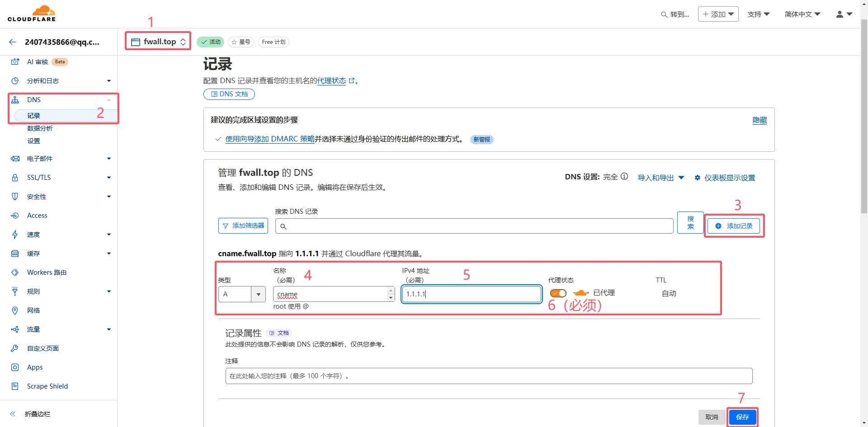Collapse the sidebar with 折叠边栏
This screenshot has width=868, height=427.
pos(31,414)
